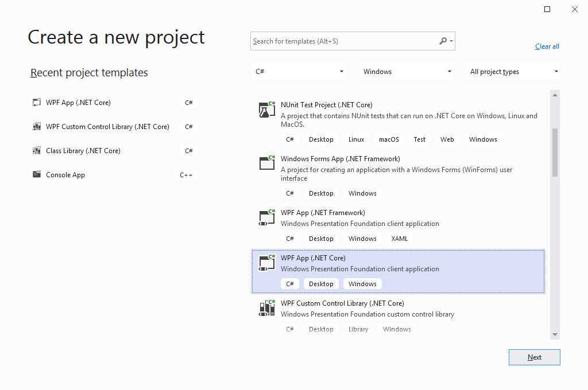Click the WPF Custom Control Library list icon
The height and width of the screenshot is (390, 588).
click(267, 309)
